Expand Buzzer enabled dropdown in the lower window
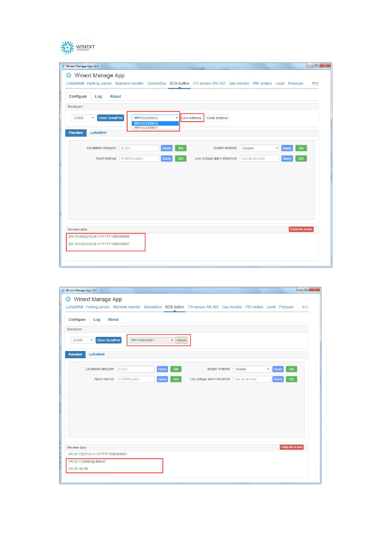This screenshot has height=554, width=392. click(x=251, y=369)
